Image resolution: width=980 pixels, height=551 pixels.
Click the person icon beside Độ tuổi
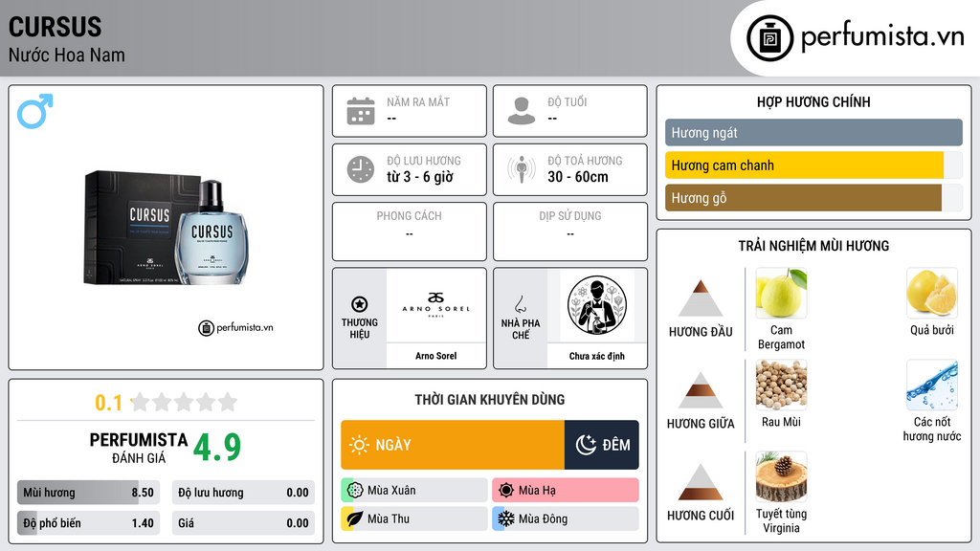[522, 111]
